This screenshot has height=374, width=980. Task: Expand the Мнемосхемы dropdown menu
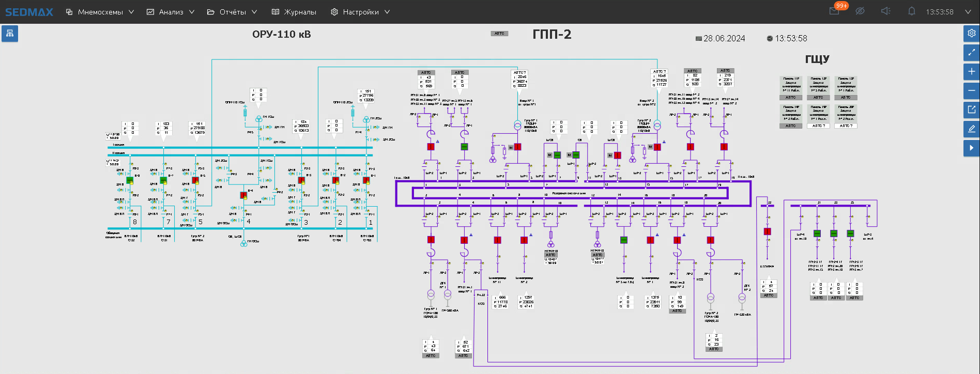coord(100,12)
